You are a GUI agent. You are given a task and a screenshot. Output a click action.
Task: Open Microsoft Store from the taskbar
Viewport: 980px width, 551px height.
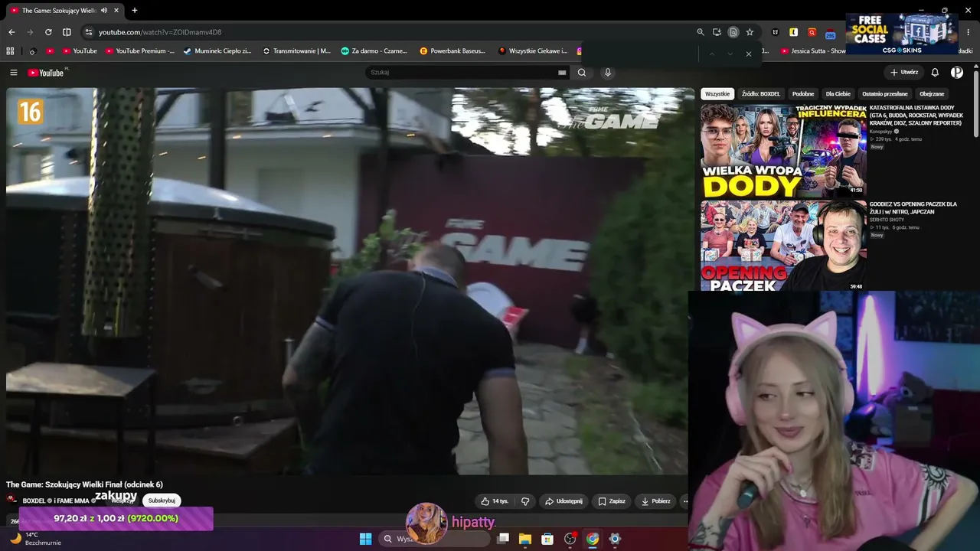[x=547, y=539]
